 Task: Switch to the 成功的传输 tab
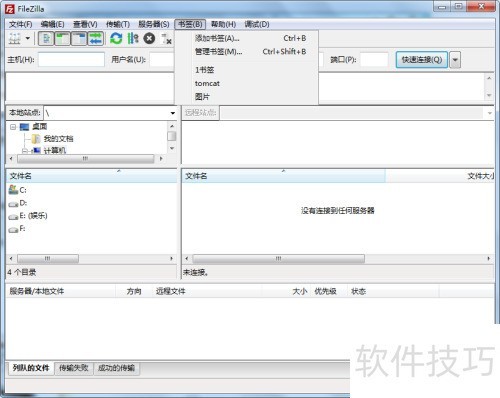116,368
